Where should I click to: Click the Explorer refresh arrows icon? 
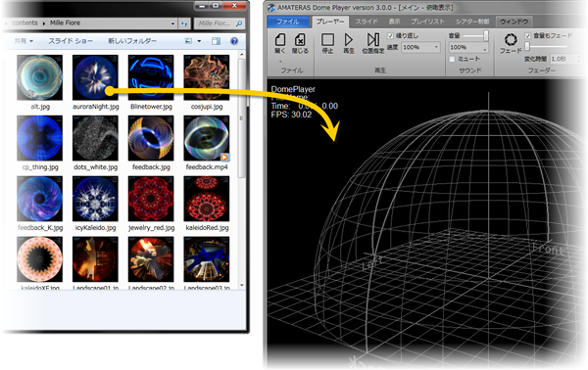coord(184,23)
